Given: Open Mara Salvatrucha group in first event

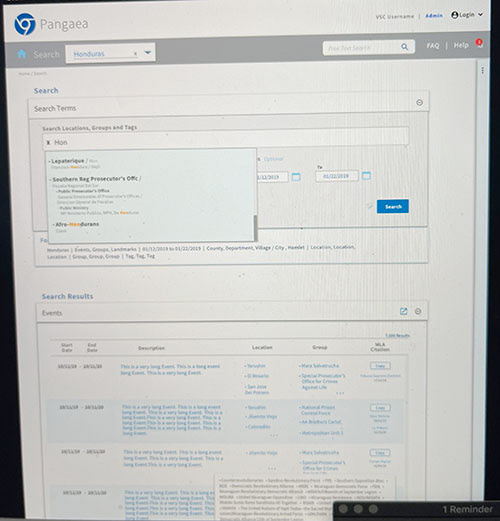Looking at the screenshot, I should coord(320,366).
